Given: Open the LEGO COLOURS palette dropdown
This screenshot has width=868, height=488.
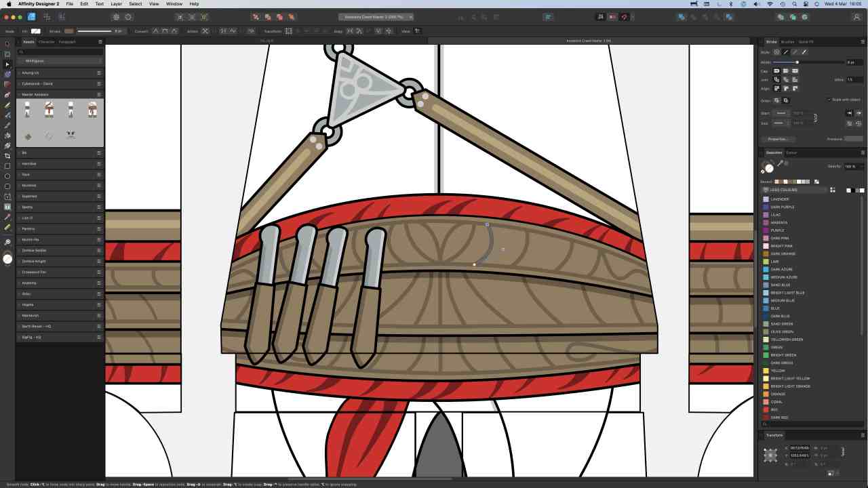Looking at the screenshot, I should [795, 190].
